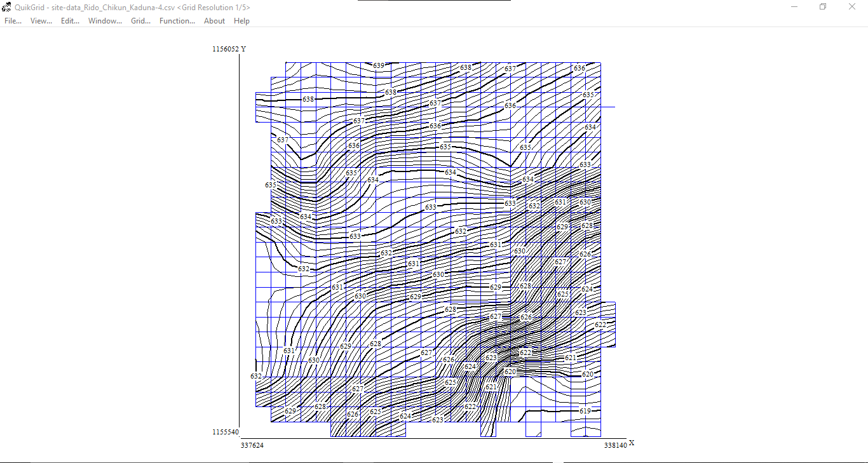Screen dimensions: 868x463
Task: Open the Edit menu
Action: pyautogui.click(x=69, y=20)
